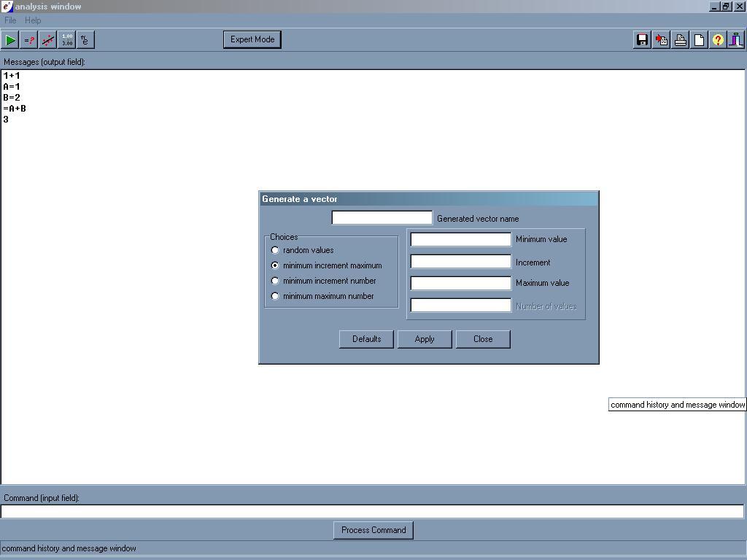Viewport: 747px width, 560px height.
Task: Click the Defaults button
Action: pyautogui.click(x=366, y=339)
